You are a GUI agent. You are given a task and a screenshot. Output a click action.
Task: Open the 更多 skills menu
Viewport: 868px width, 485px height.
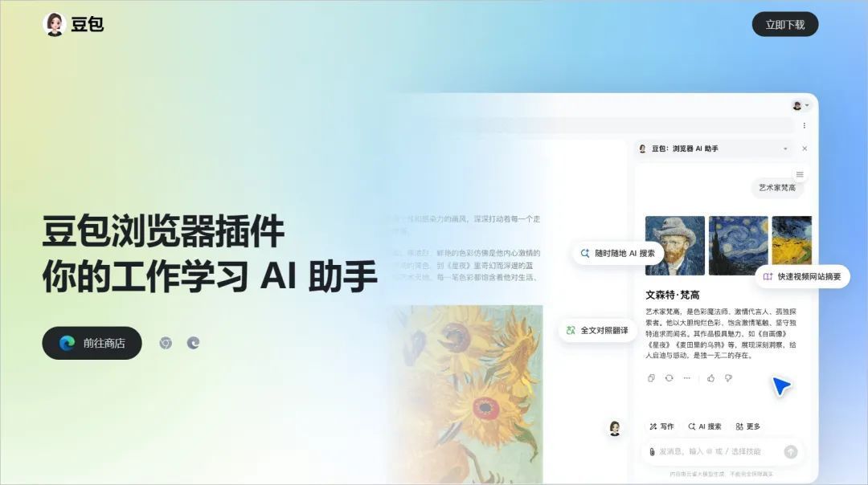click(x=748, y=426)
